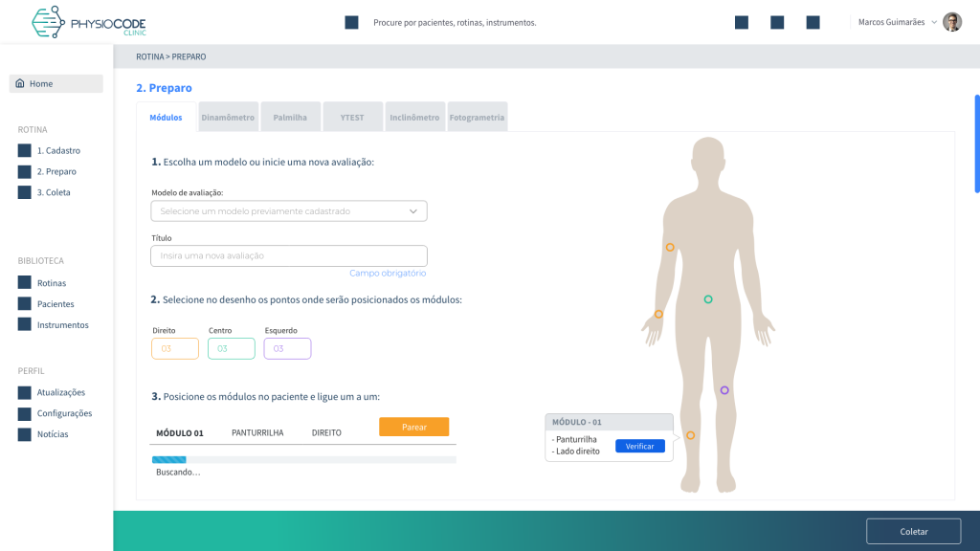
Task: Click the Instrumentos sidebar icon
Action: click(25, 324)
